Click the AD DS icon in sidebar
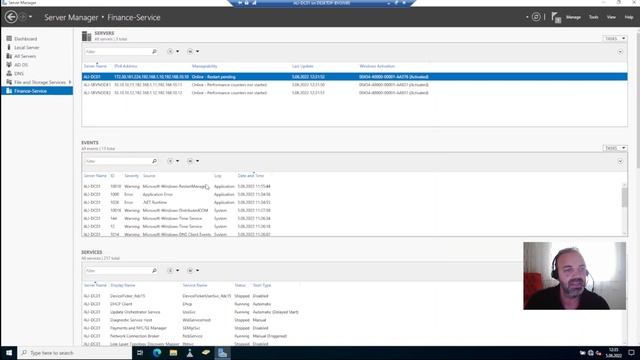The width and height of the screenshot is (640, 360). (x=9, y=64)
